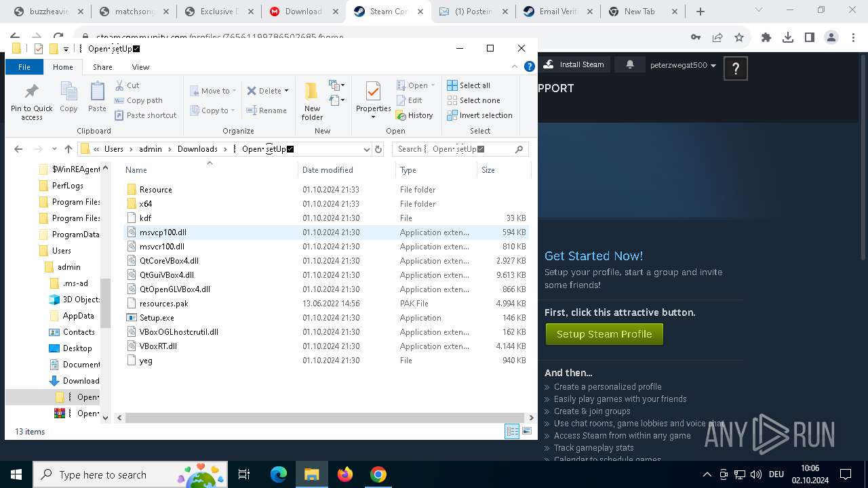Viewport: 868px width, 488px height.
Task: Go up one folder level
Action: pos(68,149)
